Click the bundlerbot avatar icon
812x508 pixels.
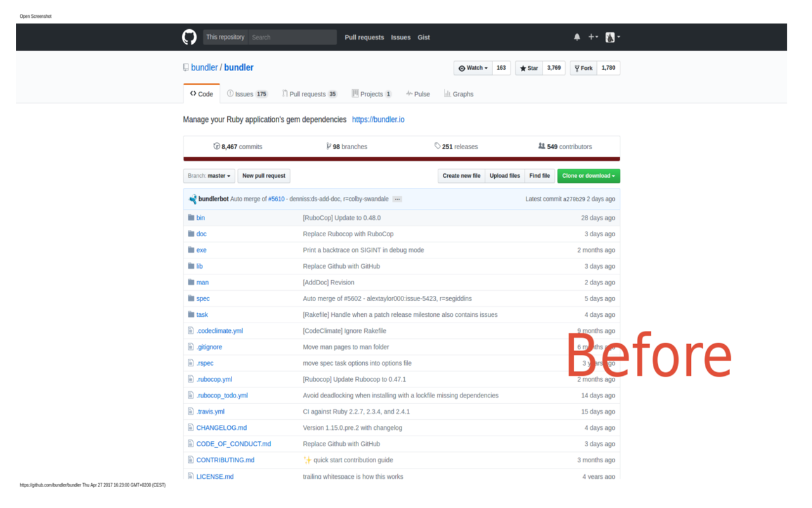click(192, 199)
